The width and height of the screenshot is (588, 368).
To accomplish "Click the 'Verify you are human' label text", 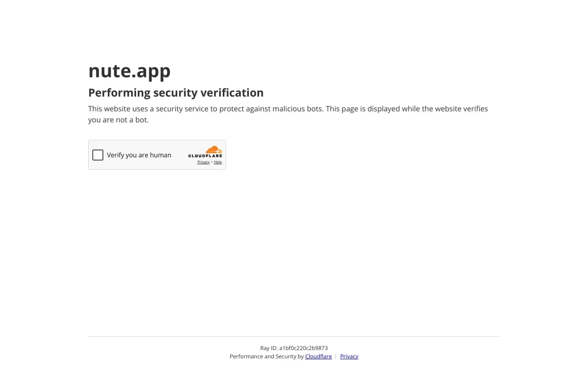I will tap(139, 155).
